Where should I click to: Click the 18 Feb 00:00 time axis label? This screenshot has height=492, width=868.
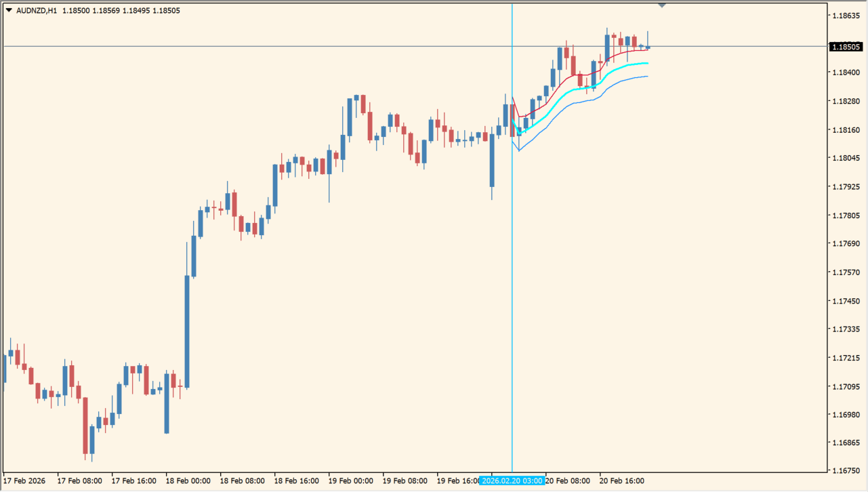[x=188, y=481]
